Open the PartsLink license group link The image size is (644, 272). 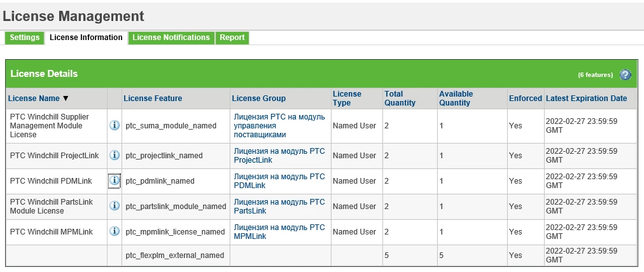click(279, 207)
